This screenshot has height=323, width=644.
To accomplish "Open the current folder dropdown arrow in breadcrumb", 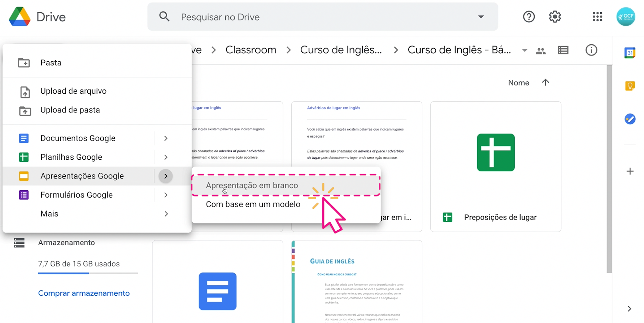I will pyautogui.click(x=525, y=50).
